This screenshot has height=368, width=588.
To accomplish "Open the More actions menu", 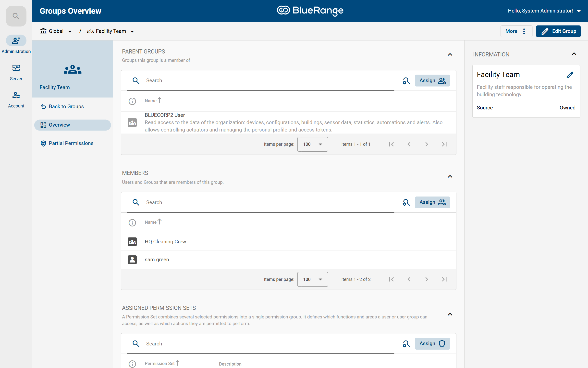I will click(516, 31).
